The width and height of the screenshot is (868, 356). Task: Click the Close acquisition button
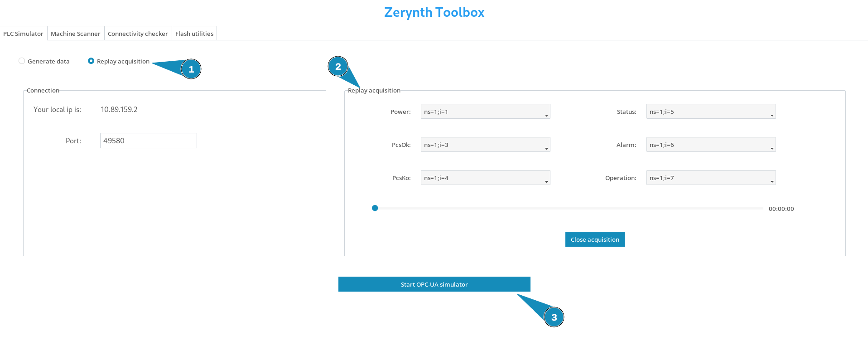(x=595, y=239)
